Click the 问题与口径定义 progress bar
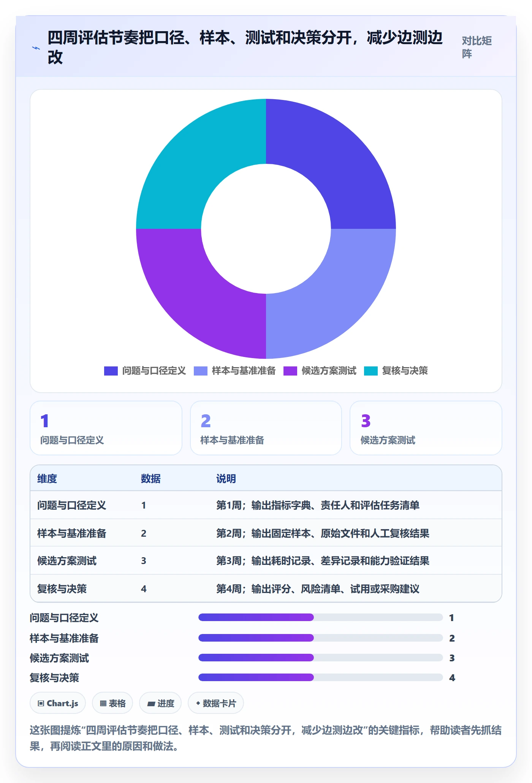 click(321, 617)
